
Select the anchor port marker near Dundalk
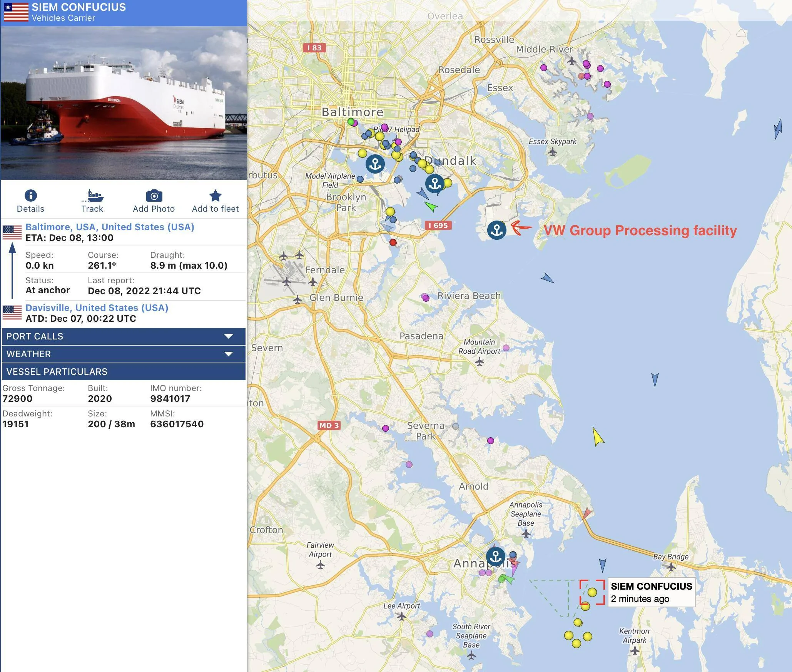point(435,184)
